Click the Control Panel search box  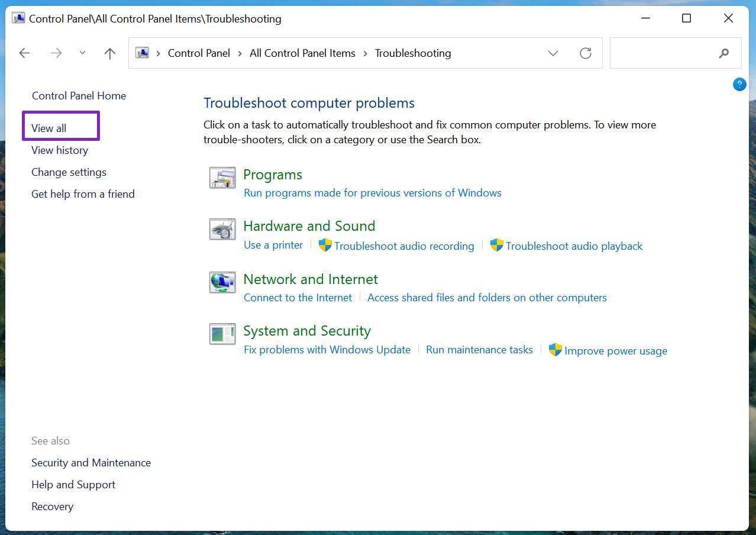663,53
